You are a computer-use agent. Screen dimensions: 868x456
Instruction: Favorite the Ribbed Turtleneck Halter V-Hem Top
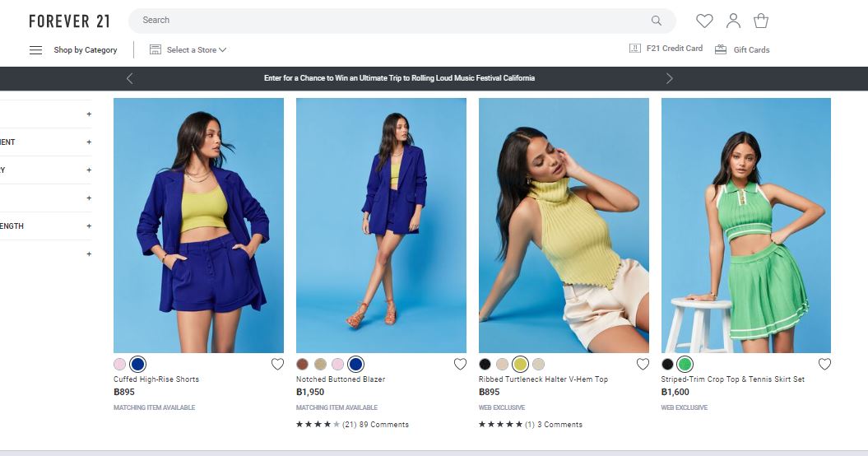tap(643, 364)
